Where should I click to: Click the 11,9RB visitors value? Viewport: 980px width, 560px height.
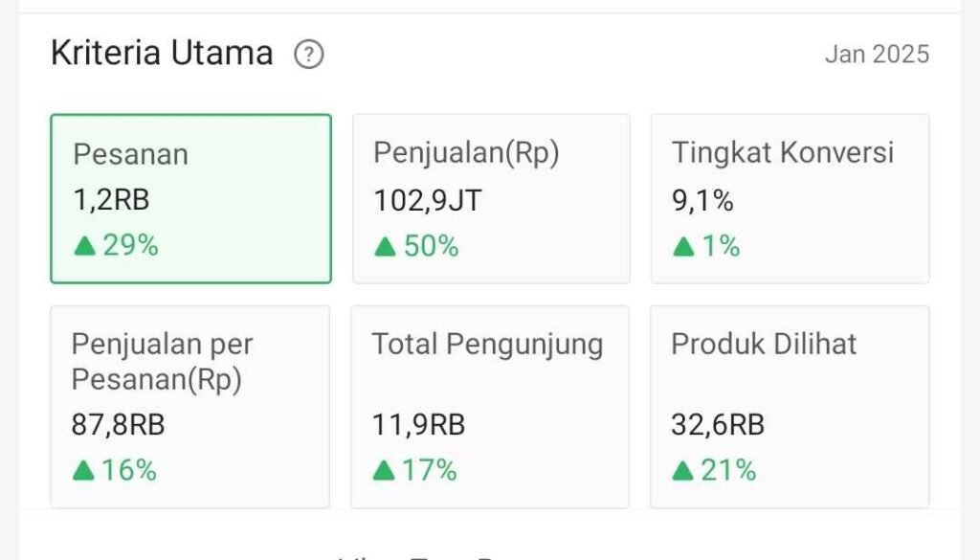coord(418,424)
